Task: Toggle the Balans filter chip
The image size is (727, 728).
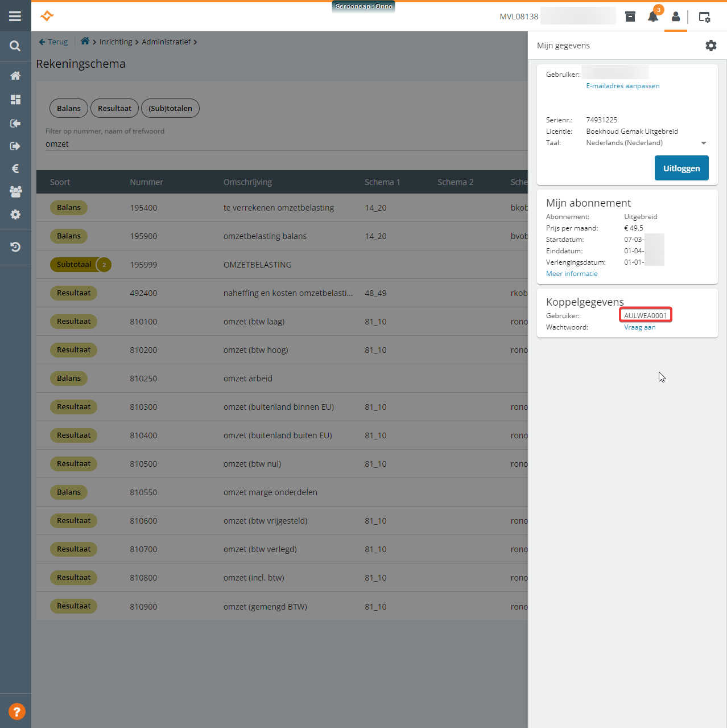Action: 69,108
